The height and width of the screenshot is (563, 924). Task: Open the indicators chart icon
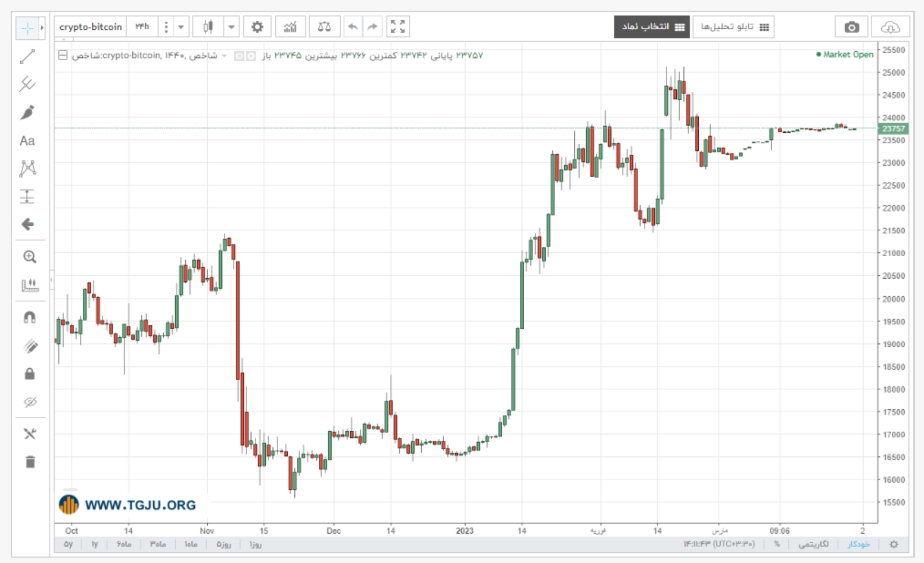(x=291, y=27)
